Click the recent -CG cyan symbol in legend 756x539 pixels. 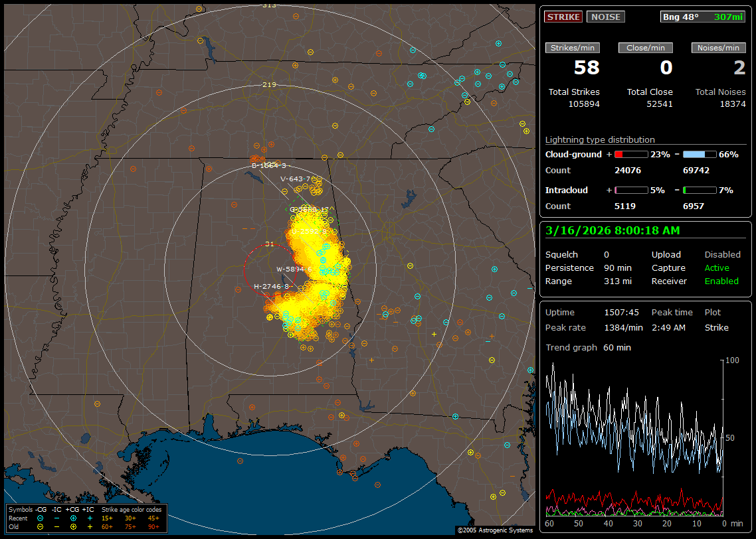41,518
